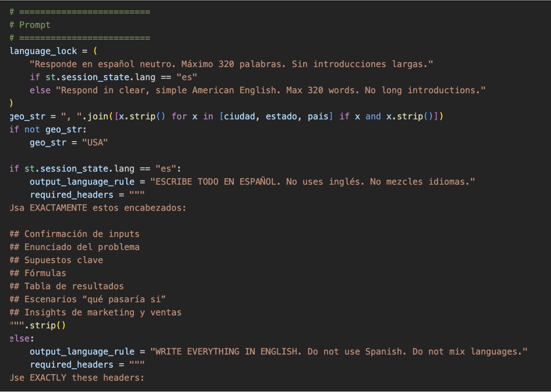The height and width of the screenshot is (392, 551).
Task: Click '## Tabla de resultados' line
Action: pos(67,286)
